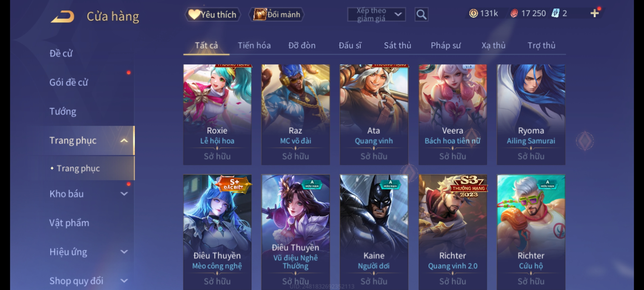
Task: Switch to the Pháp sư tab
Action: coord(445,45)
